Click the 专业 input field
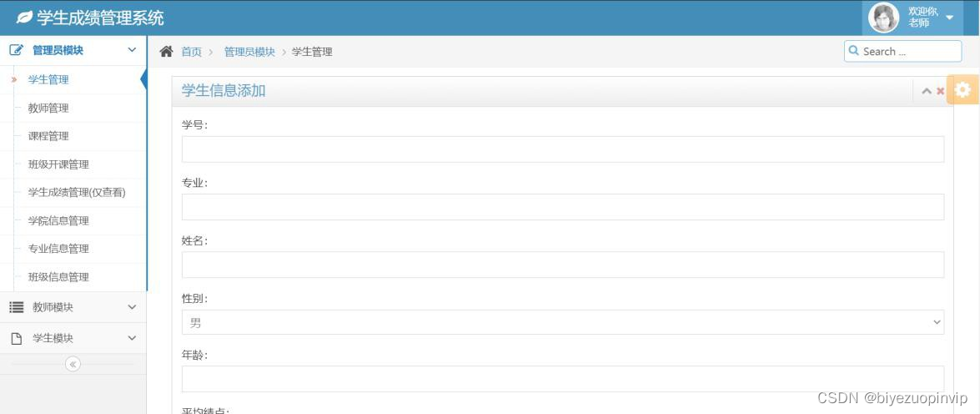 pyautogui.click(x=562, y=207)
